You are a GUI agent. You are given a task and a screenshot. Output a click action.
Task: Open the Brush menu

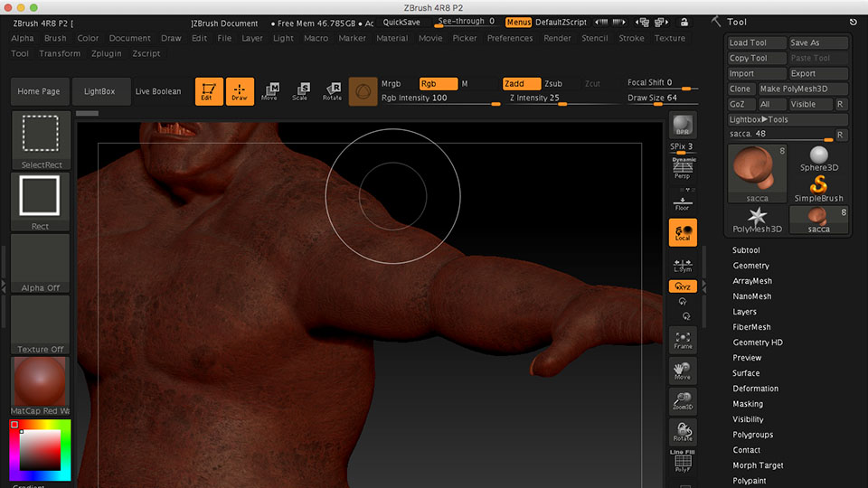click(x=55, y=38)
